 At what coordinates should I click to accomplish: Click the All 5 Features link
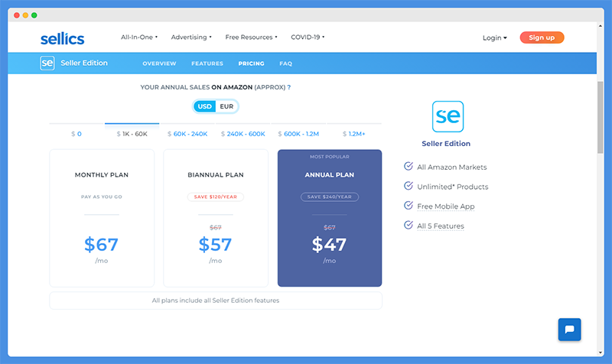coord(441,226)
